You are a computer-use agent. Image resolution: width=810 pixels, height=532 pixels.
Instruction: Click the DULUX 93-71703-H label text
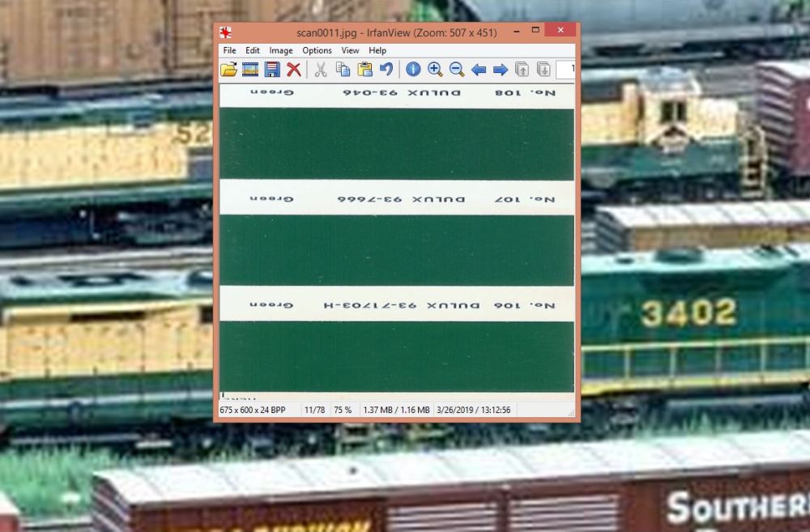coord(402,306)
